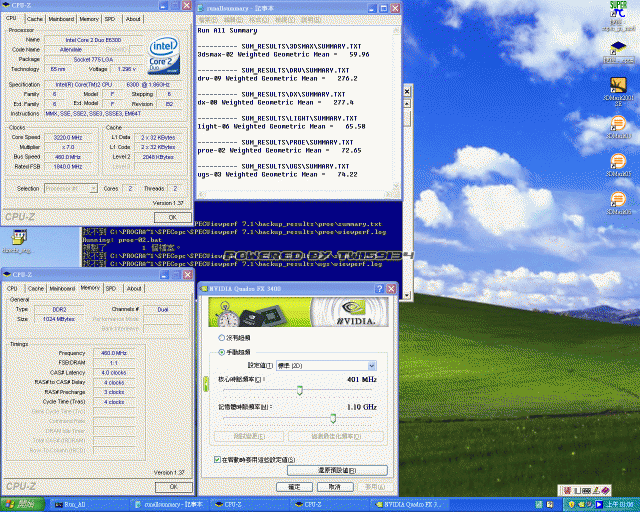Click the floating language bar
Viewport: 640px width, 512px height.
coord(584,490)
